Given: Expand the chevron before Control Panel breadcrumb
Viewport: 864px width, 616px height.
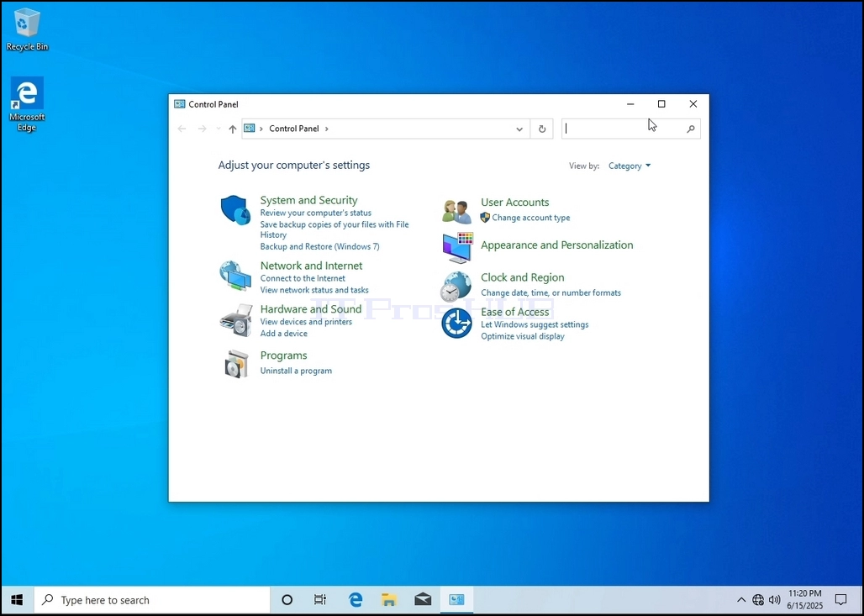Looking at the screenshot, I should coord(261,129).
